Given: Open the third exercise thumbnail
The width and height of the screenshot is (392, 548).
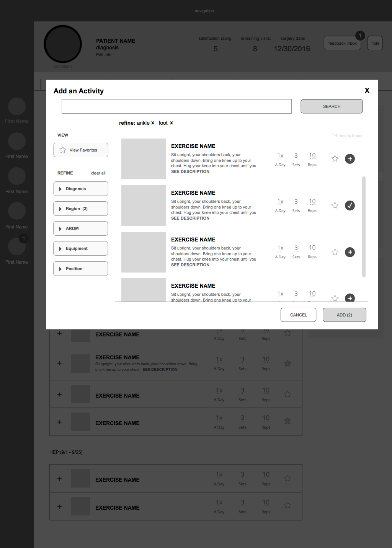Looking at the screenshot, I should pyautogui.click(x=144, y=252).
